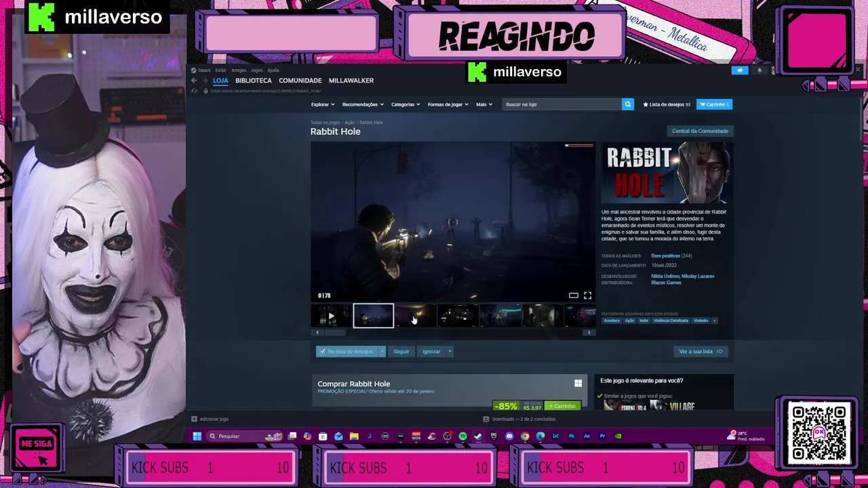Viewport: 868px width, 488px height.
Task: Reload the page with the refresh icon
Action: [x=195, y=91]
